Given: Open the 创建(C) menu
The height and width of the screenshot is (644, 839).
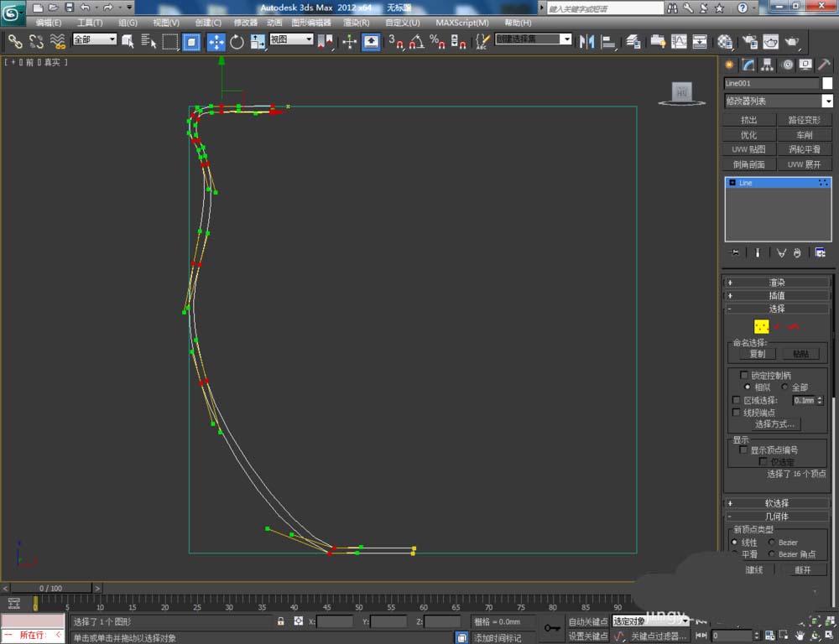Looking at the screenshot, I should (x=208, y=23).
